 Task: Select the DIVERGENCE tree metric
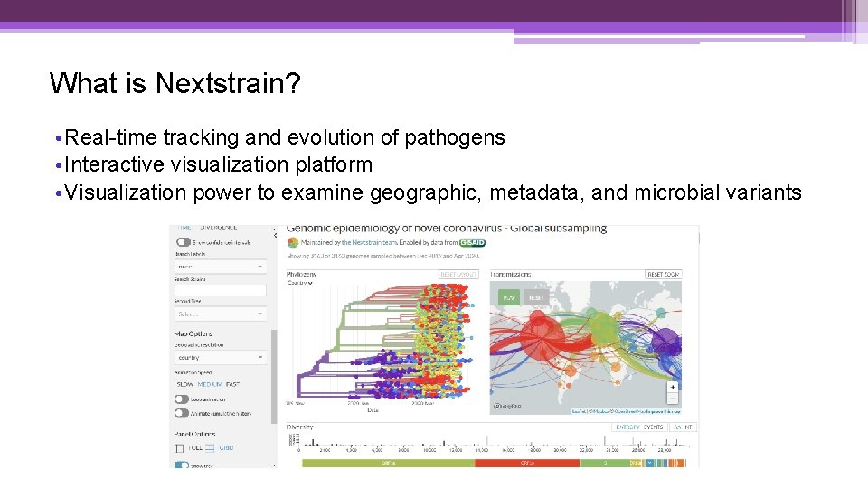[219, 228]
